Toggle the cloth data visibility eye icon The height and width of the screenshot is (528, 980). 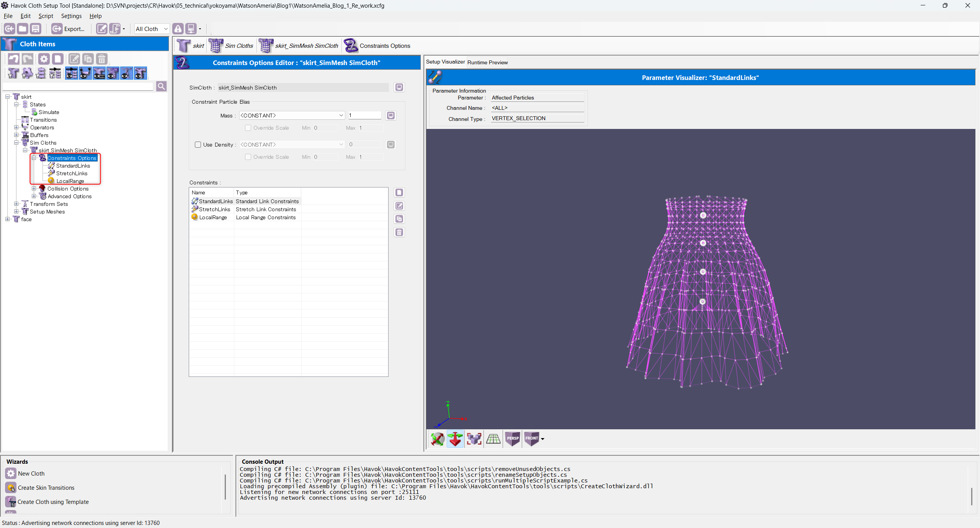(x=99, y=73)
